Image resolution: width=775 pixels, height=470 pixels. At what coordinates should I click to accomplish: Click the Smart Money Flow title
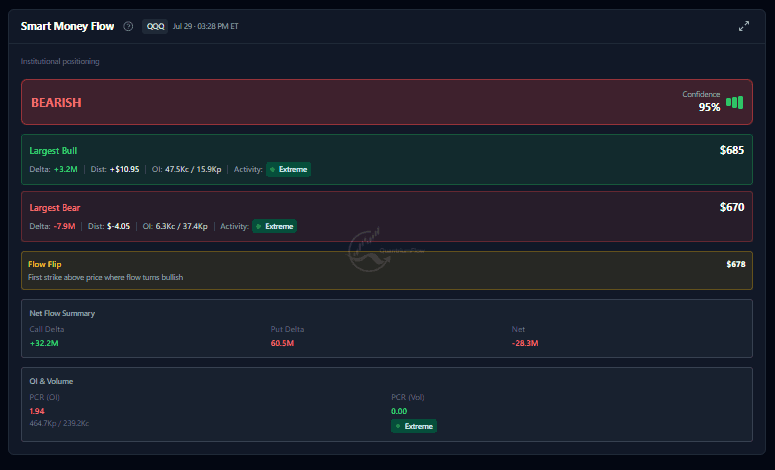tap(67, 26)
